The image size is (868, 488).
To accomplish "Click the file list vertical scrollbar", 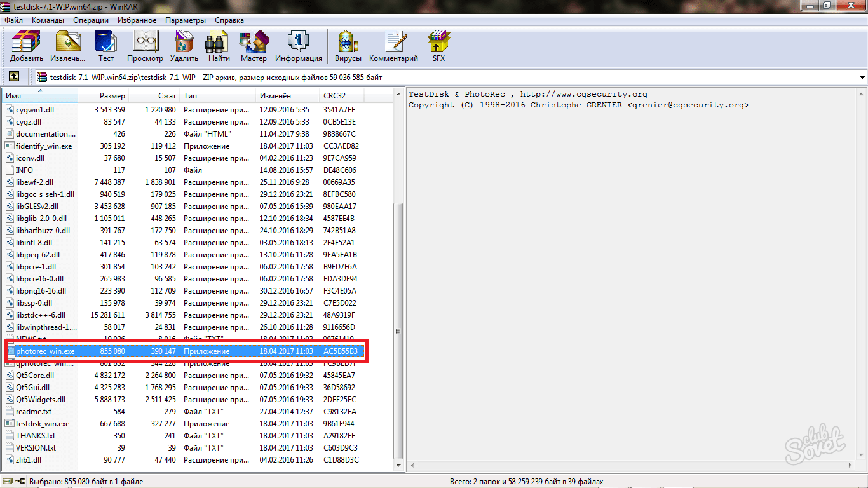I will 398,330.
